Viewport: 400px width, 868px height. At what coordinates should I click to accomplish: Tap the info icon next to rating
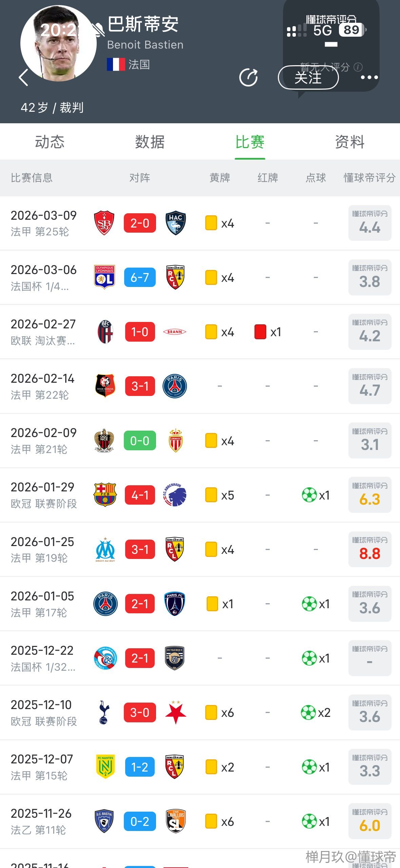point(358,67)
